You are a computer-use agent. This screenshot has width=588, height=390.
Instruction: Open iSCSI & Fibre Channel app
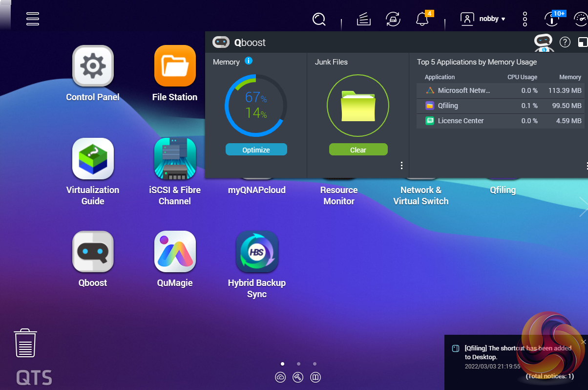tap(175, 158)
